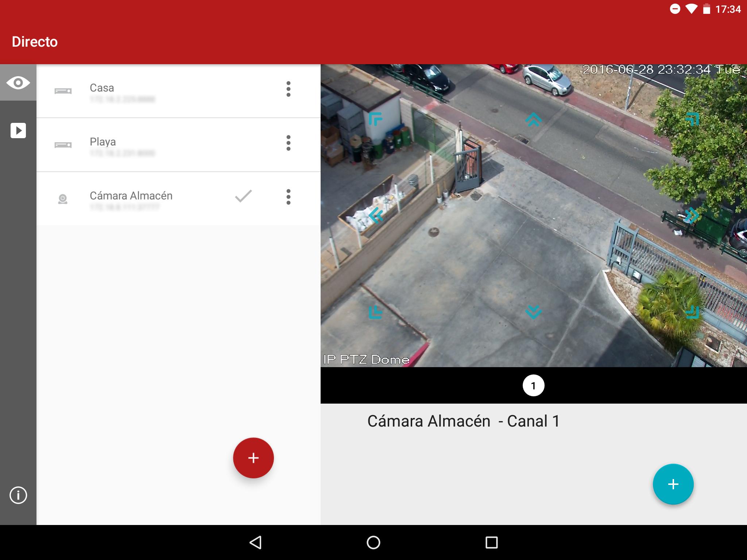Pan the PTZ camera right

point(692,215)
